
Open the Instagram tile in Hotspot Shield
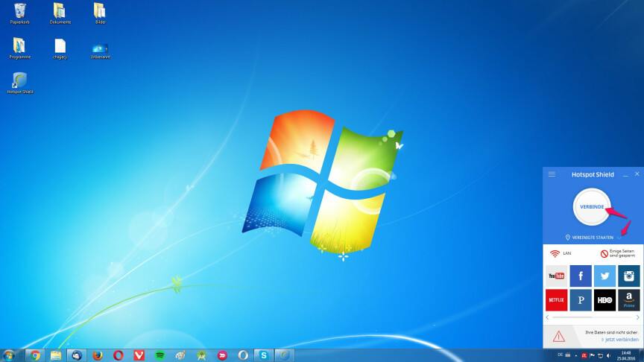pos(629,276)
